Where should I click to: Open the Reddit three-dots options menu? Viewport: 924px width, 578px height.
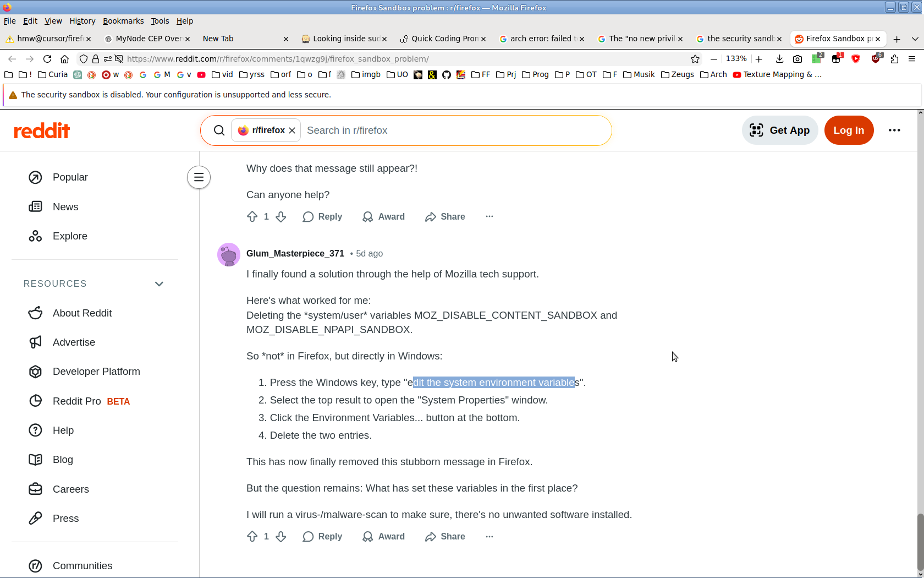[x=894, y=130]
